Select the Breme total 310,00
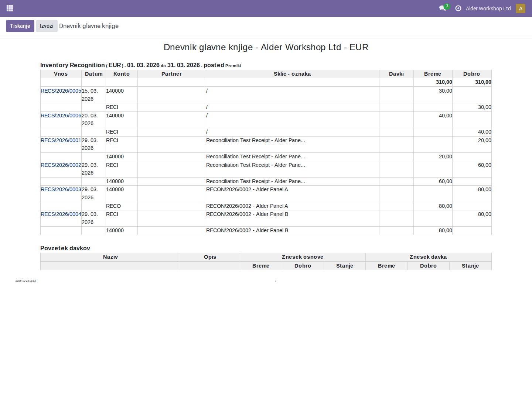Viewport: 532px width, 406px height. [x=444, y=82]
